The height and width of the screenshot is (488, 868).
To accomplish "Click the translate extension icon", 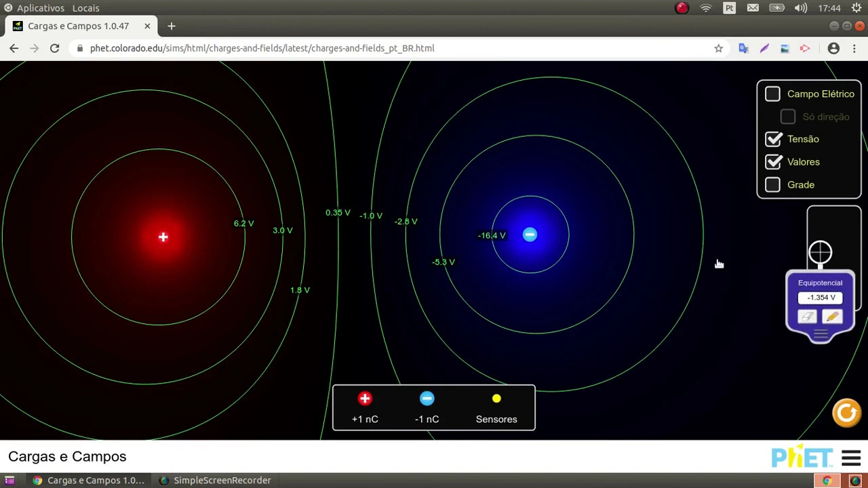I will point(743,48).
